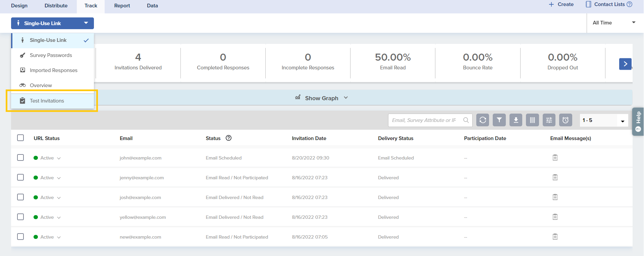Choose Test Invitations from the menu
This screenshot has width=644, height=256.
47,101
